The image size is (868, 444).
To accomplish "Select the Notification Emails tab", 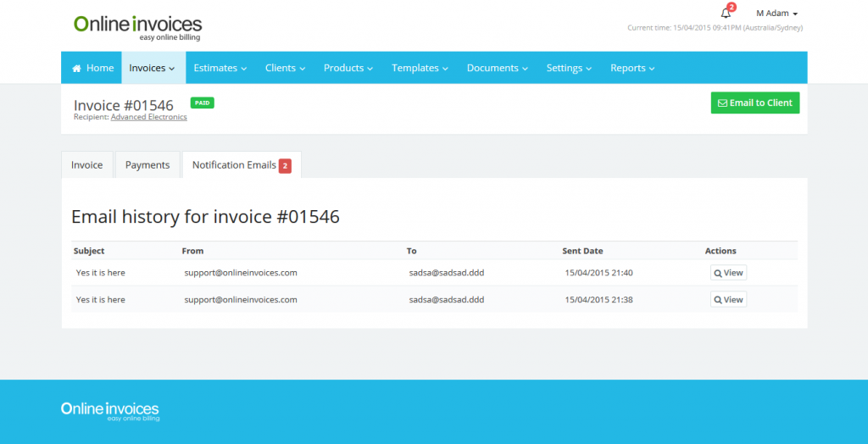I will pos(234,165).
